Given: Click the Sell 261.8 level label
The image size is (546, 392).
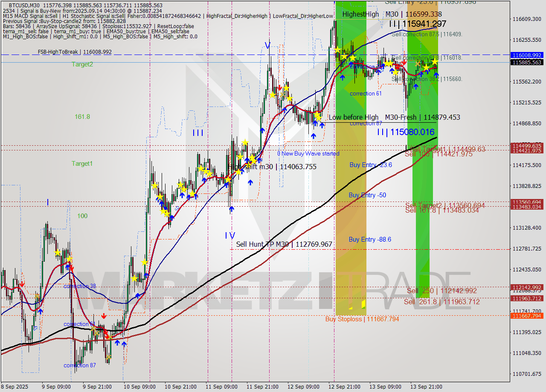Looking at the screenshot, I should click(x=441, y=302).
